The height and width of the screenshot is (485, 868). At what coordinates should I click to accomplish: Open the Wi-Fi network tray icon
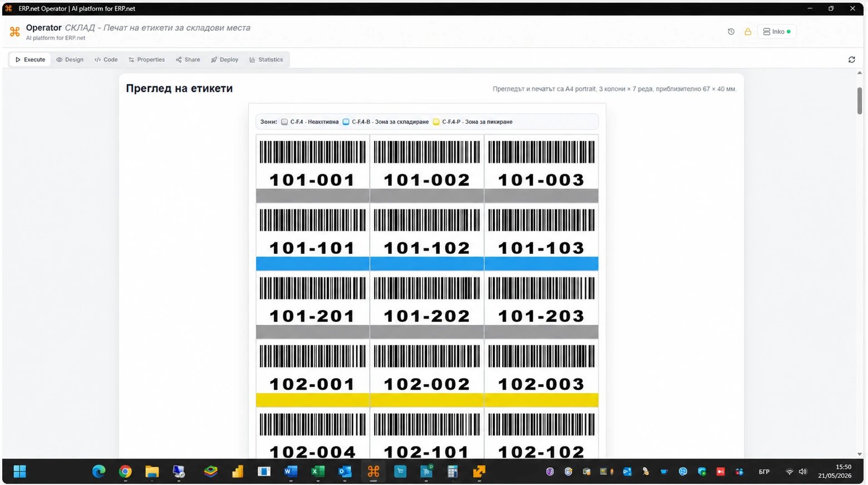coord(789,472)
